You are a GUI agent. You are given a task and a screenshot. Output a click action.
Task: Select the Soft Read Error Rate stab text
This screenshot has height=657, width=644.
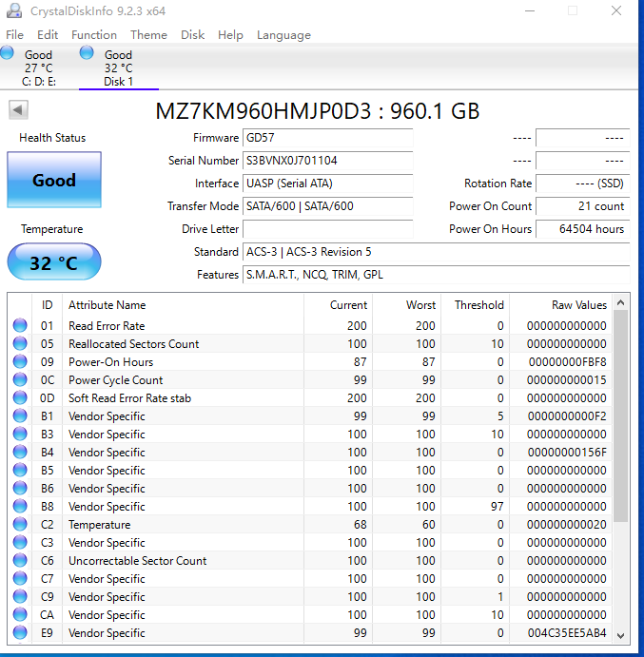point(130,398)
